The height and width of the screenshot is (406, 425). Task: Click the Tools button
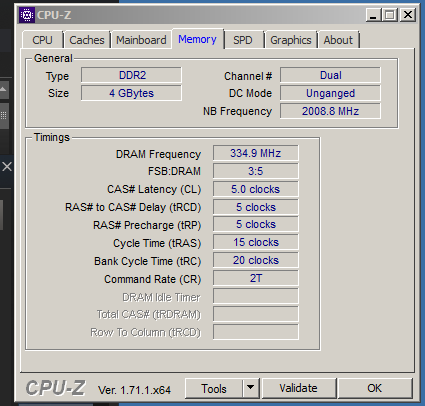[x=214, y=389]
